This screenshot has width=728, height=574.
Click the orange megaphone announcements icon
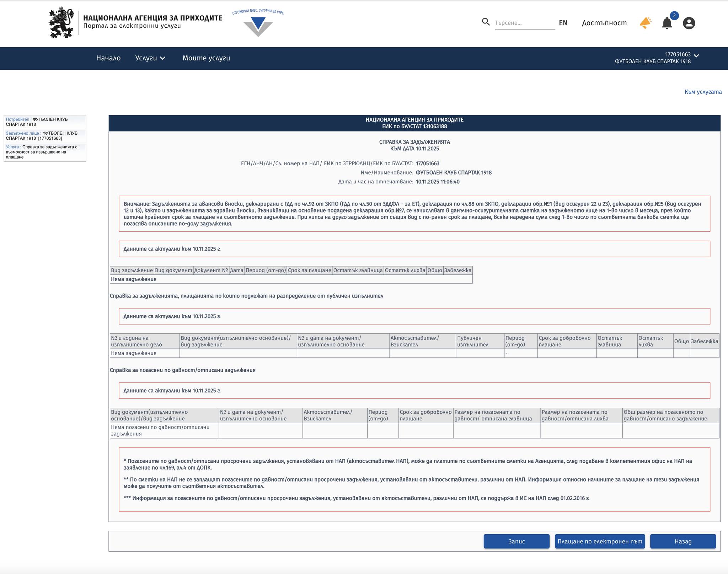[645, 23]
